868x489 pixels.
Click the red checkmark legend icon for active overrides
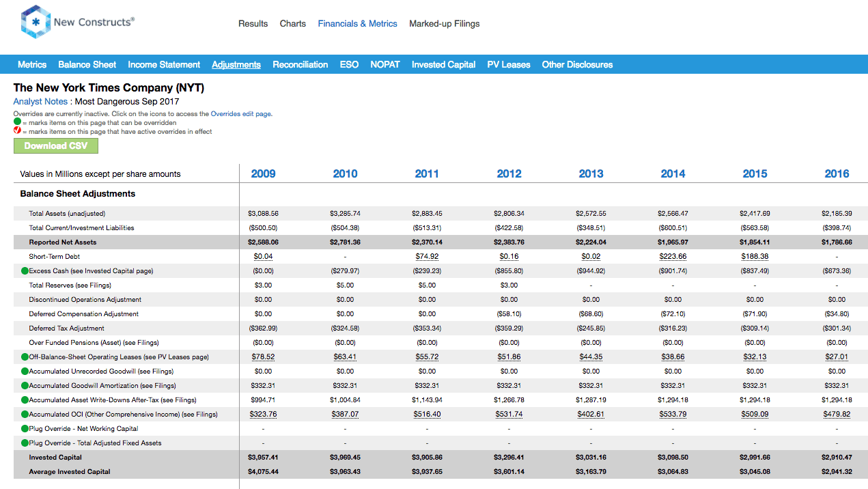coord(17,131)
